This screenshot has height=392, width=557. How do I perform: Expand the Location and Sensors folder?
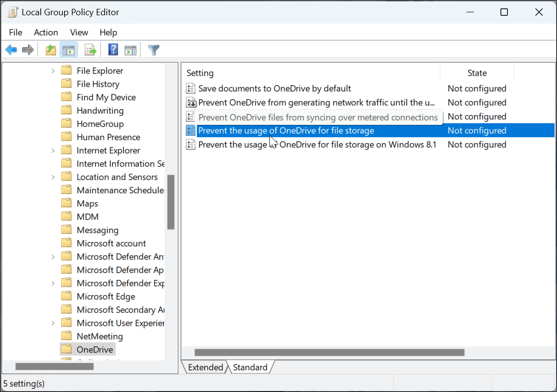(x=53, y=177)
